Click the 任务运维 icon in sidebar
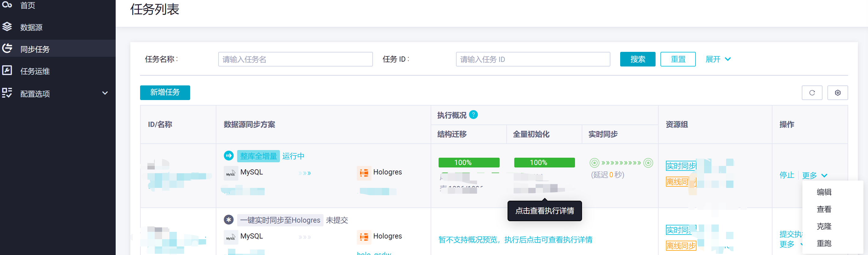The width and height of the screenshot is (868, 255). click(7, 71)
